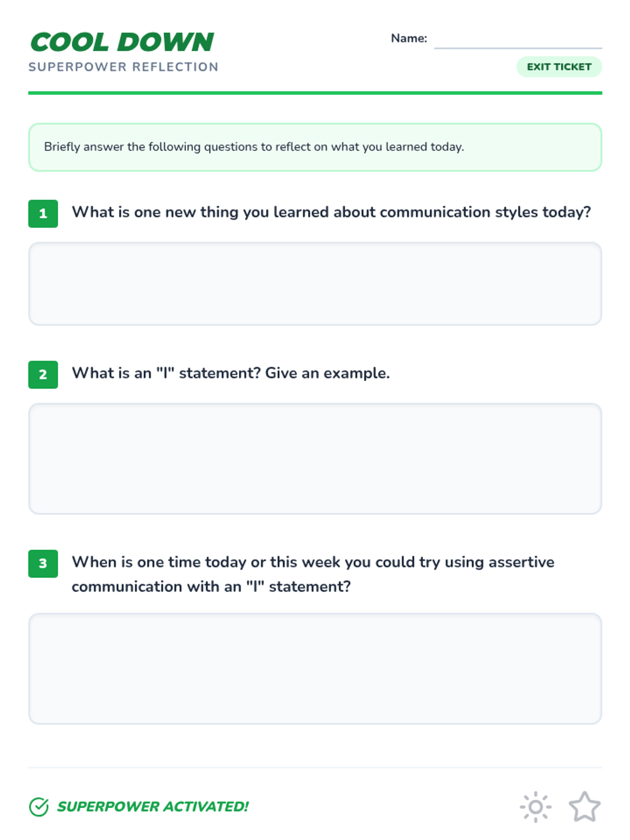Click the "What is an I statement" question
The image size is (630, 840).
click(x=230, y=373)
